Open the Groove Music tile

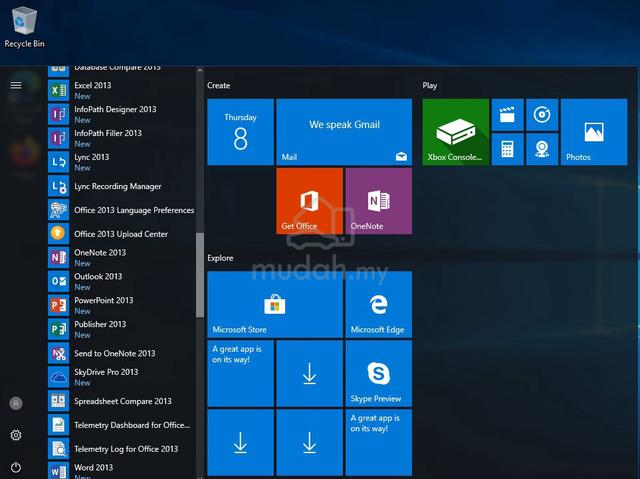542,115
